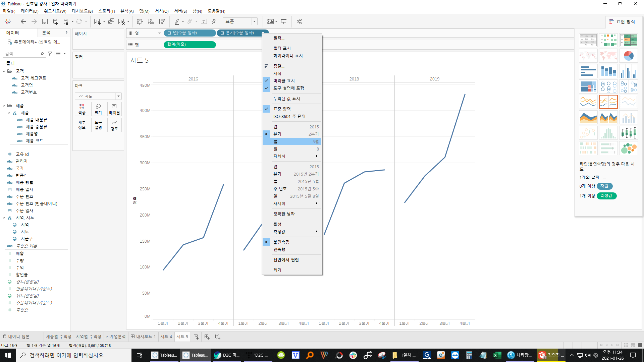
Task: Click the duplicate sheet toolbar icon
Action: click(x=111, y=21)
